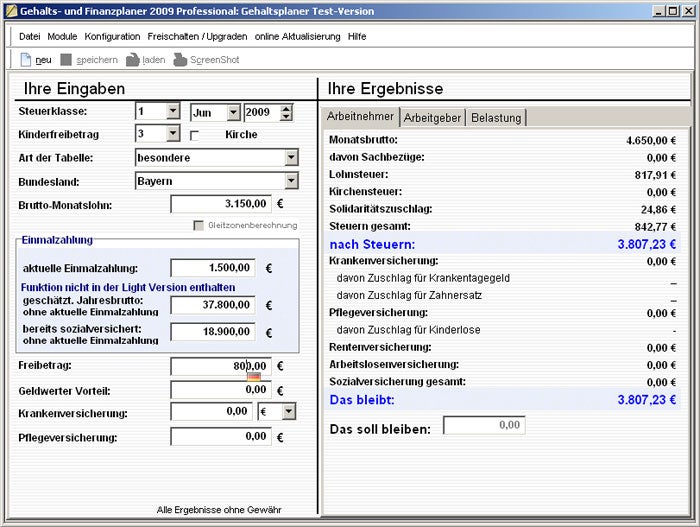Click the geschätzt. Jahresbrutto input field
Viewport: 700px width, 527px height.
coord(213,305)
